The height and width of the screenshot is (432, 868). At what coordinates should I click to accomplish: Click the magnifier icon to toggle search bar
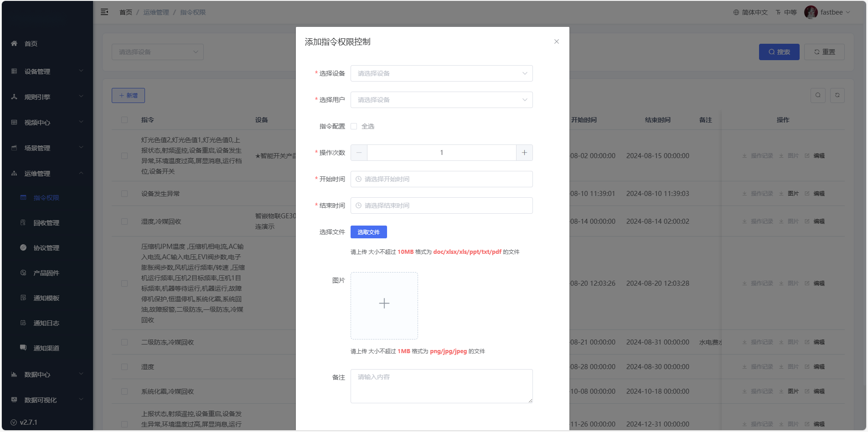point(818,95)
